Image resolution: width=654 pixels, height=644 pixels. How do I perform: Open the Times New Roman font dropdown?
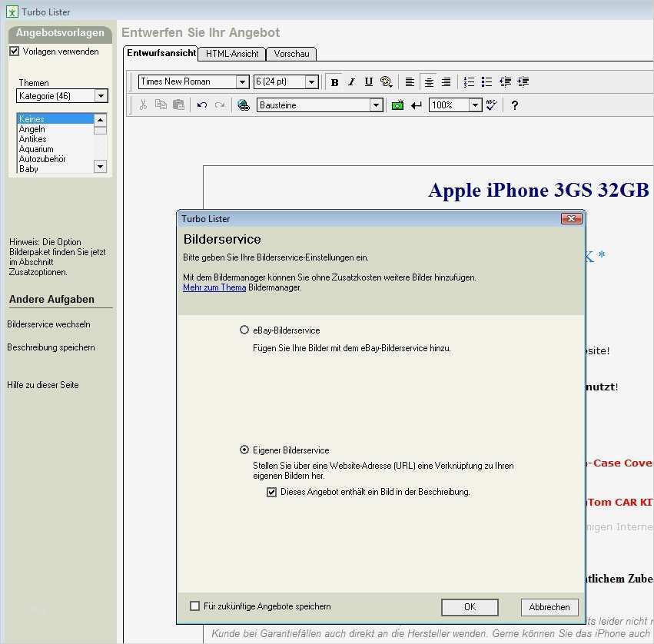click(242, 81)
